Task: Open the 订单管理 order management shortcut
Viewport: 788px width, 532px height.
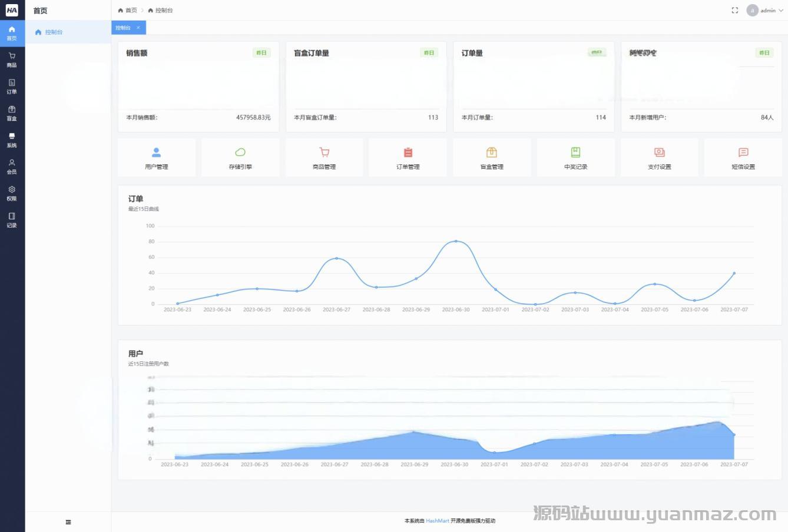Action: [x=408, y=158]
